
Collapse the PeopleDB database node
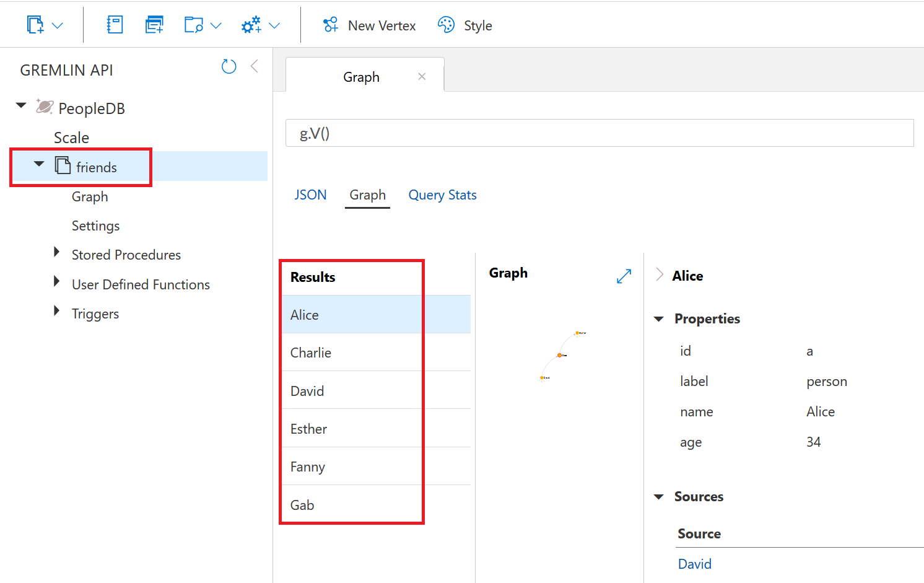coord(22,106)
